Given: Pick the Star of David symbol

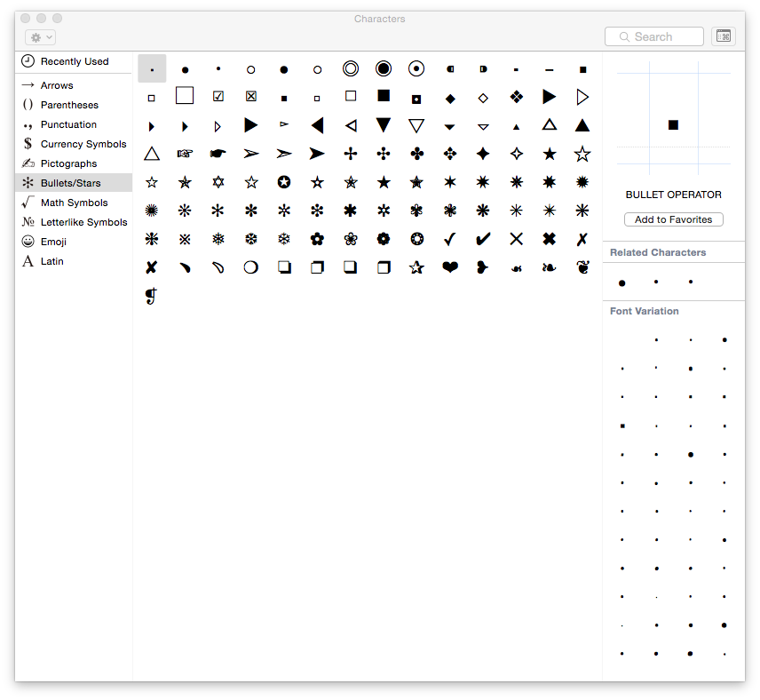Looking at the screenshot, I should (218, 182).
